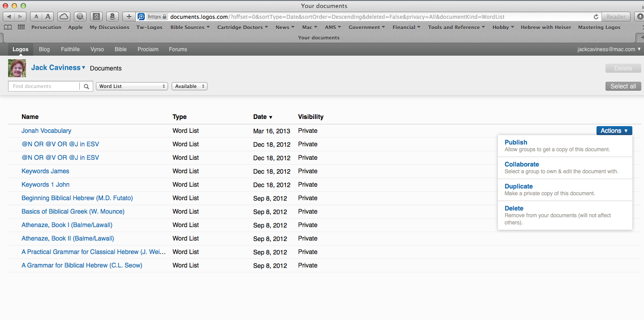Open the Actions dropdown for Jonah Vocabulary
This screenshot has height=320, width=644.
[614, 131]
